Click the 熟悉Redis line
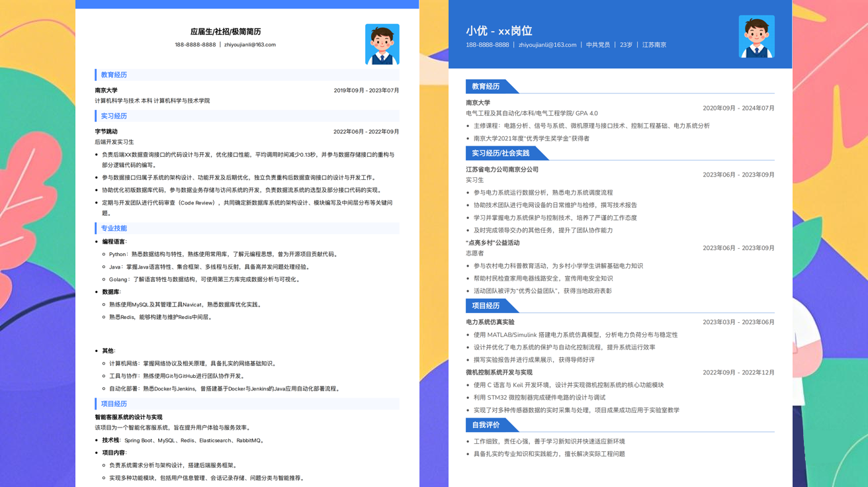 click(161, 317)
